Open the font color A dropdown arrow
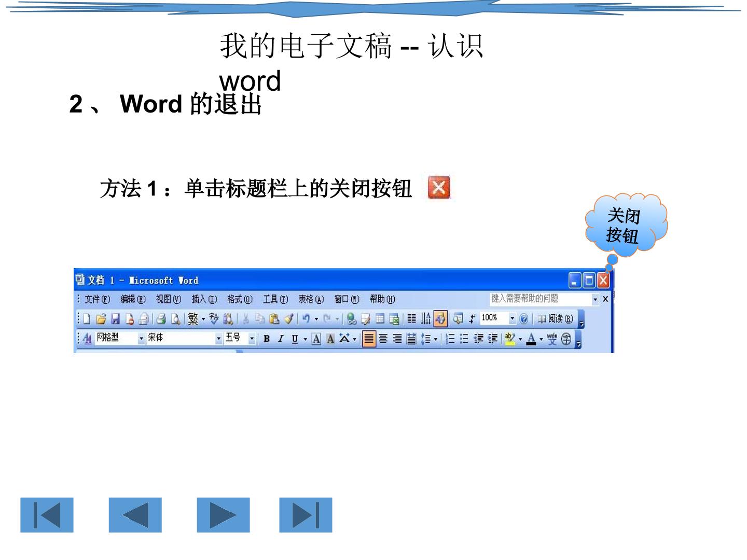This screenshot has height=560, width=747. point(541,339)
